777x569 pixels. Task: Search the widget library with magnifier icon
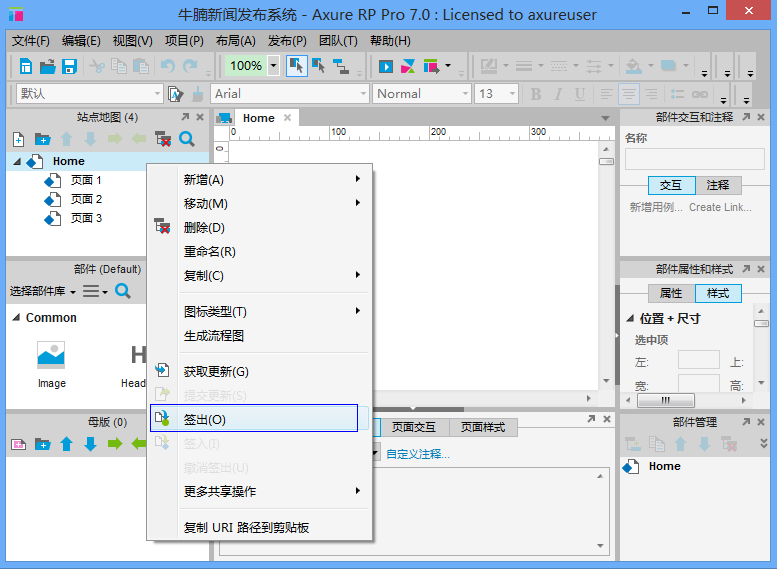point(122,291)
